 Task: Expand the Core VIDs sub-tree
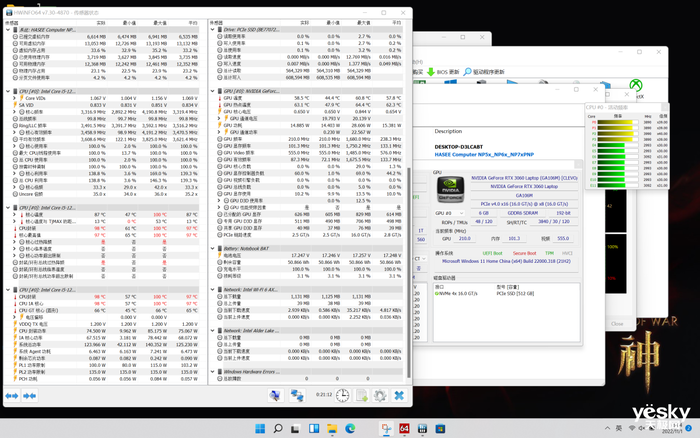pyautogui.click(x=15, y=98)
